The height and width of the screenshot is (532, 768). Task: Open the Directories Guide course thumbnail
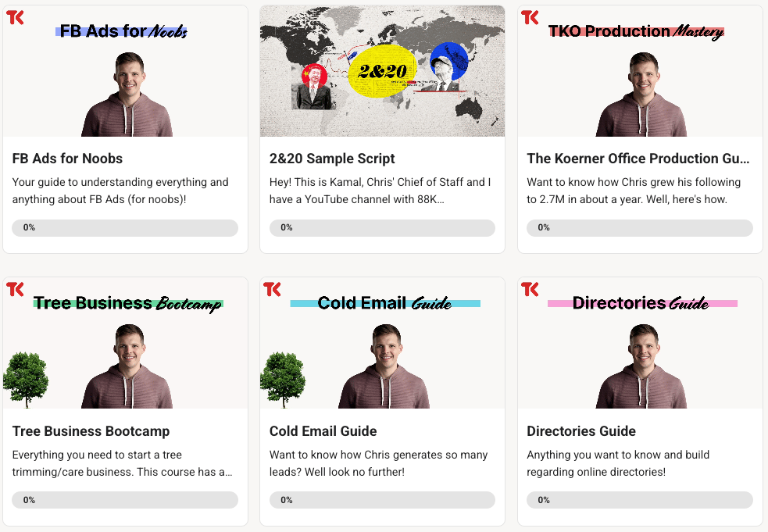(640, 343)
